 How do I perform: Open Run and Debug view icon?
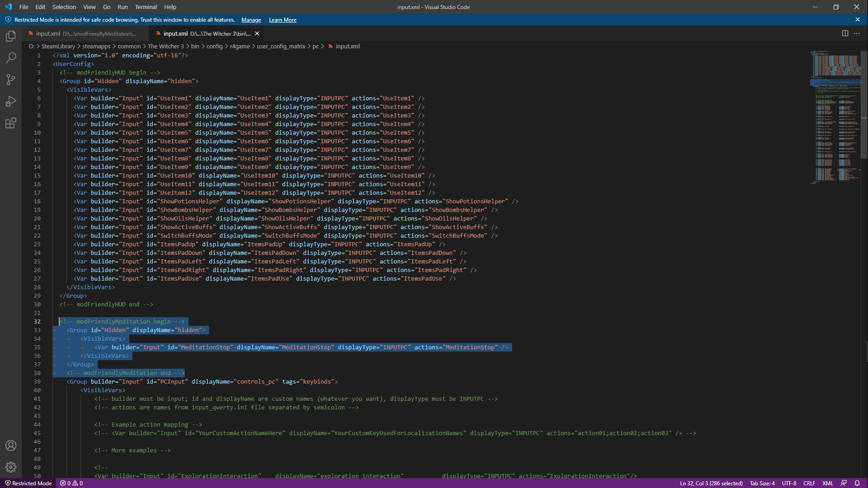(x=11, y=101)
